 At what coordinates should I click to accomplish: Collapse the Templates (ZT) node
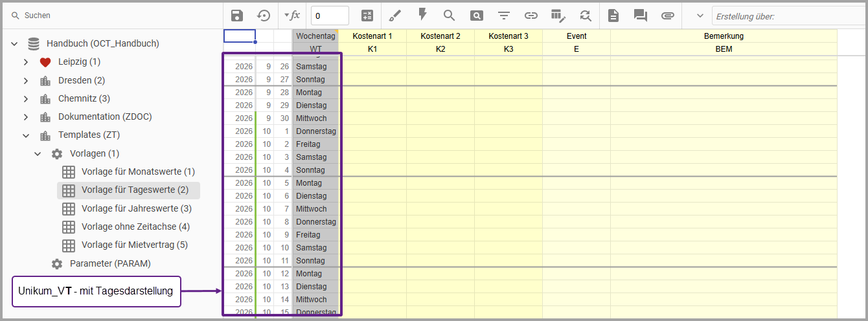(x=26, y=135)
